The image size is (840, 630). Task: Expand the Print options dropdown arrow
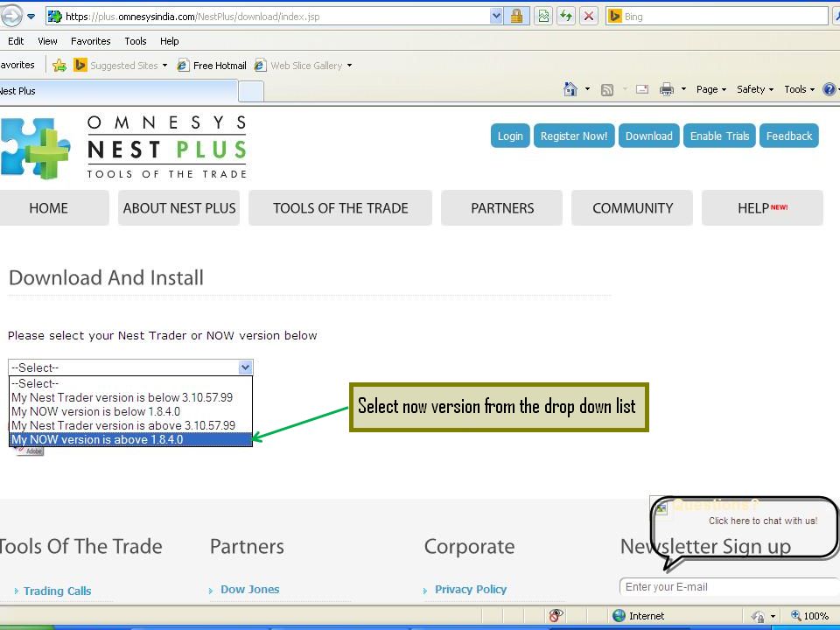(683, 89)
